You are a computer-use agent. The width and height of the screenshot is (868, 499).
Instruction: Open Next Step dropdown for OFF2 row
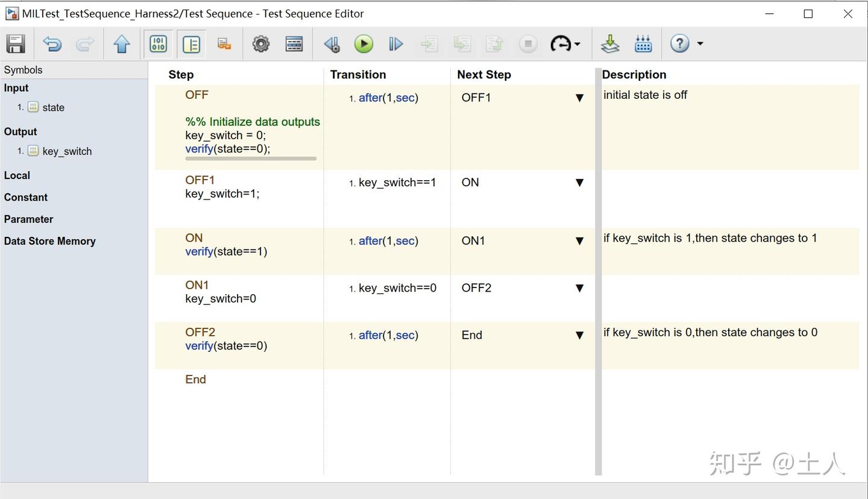[x=579, y=336]
